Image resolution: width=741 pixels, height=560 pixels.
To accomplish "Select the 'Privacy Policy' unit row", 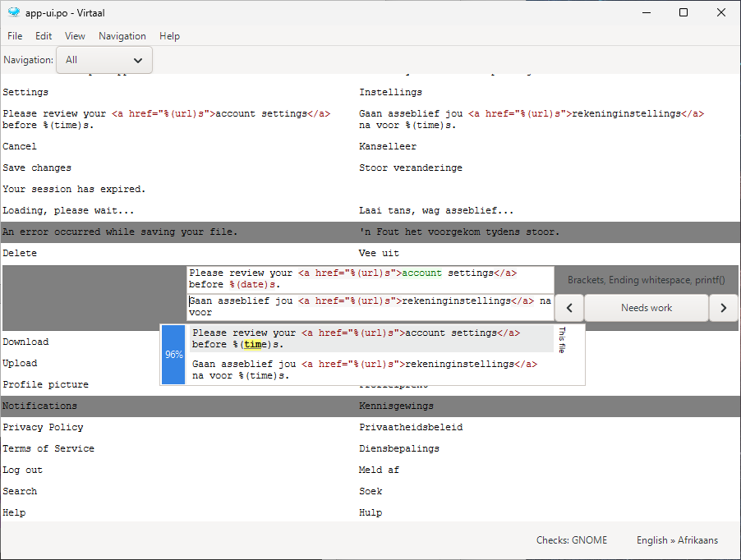I will pos(370,427).
